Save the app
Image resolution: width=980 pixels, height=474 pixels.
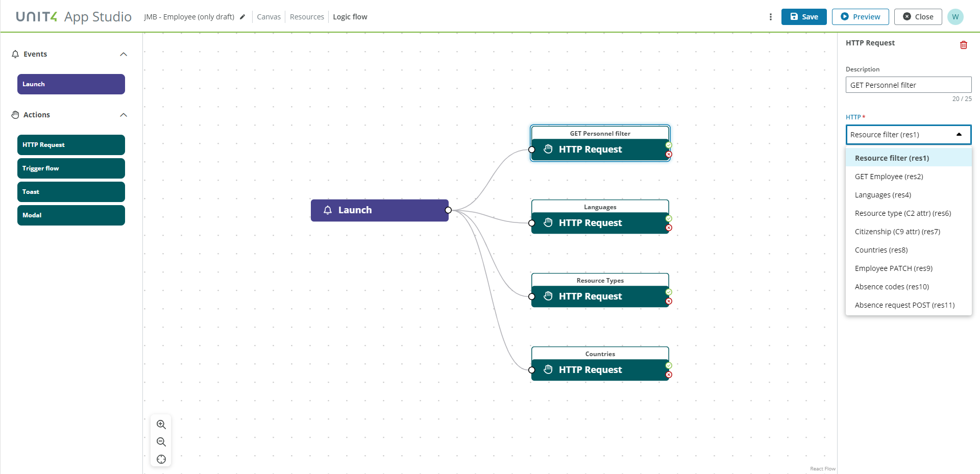(x=804, y=17)
